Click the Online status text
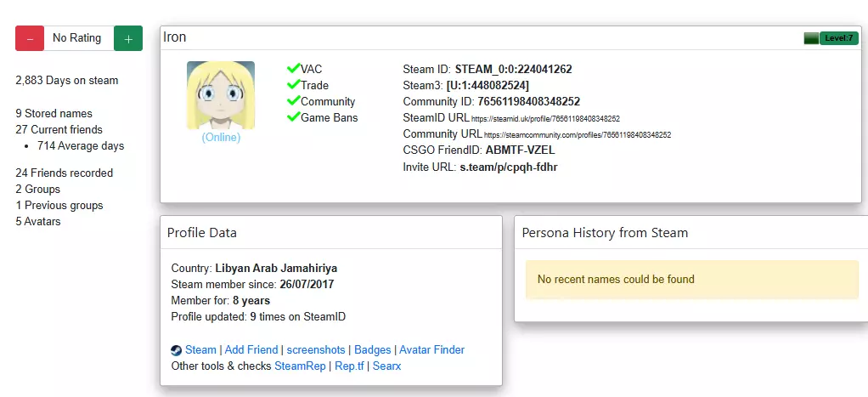The width and height of the screenshot is (868, 397). click(x=221, y=138)
